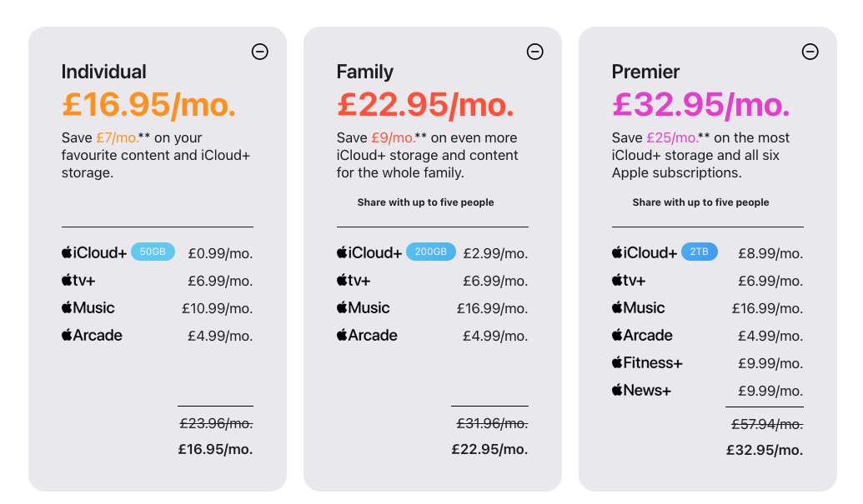863x504 pixels.
Task: Select the 50GB storage badge
Action: (153, 252)
